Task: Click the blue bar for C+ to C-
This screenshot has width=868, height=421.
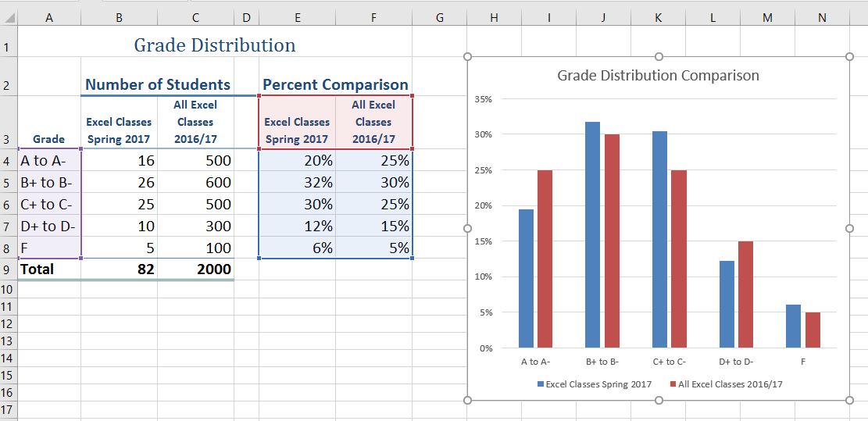Action: point(659,240)
